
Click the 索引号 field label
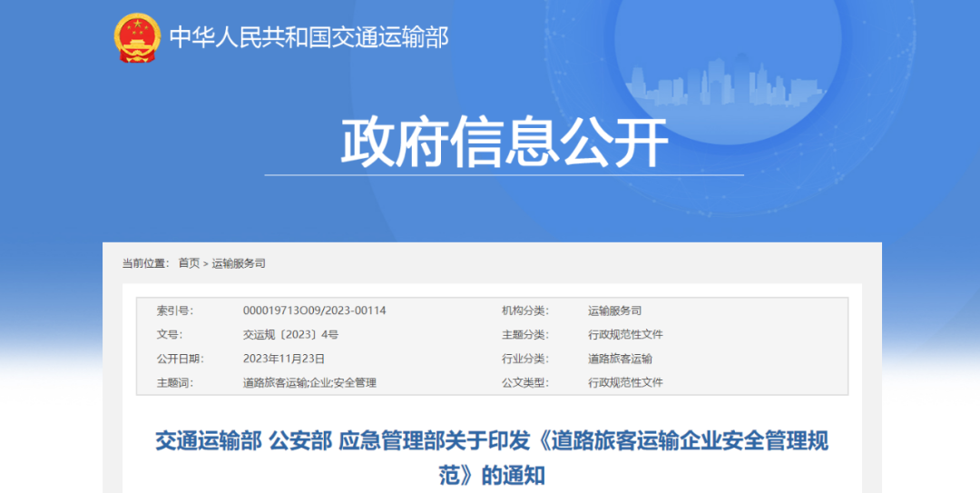(174, 311)
